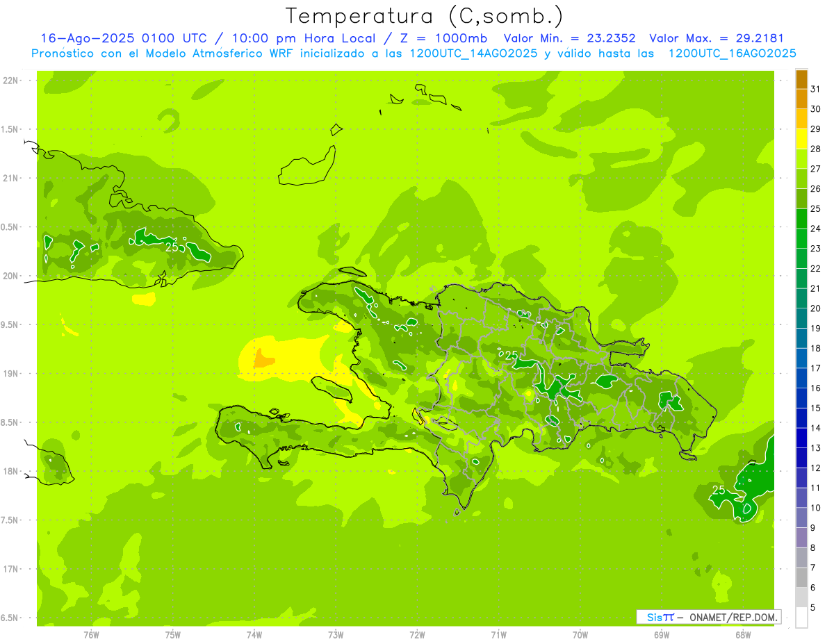The height and width of the screenshot is (644, 834).
Task: Select the date text '16-Ago-2025 0100 UTC'
Action: pos(123,38)
